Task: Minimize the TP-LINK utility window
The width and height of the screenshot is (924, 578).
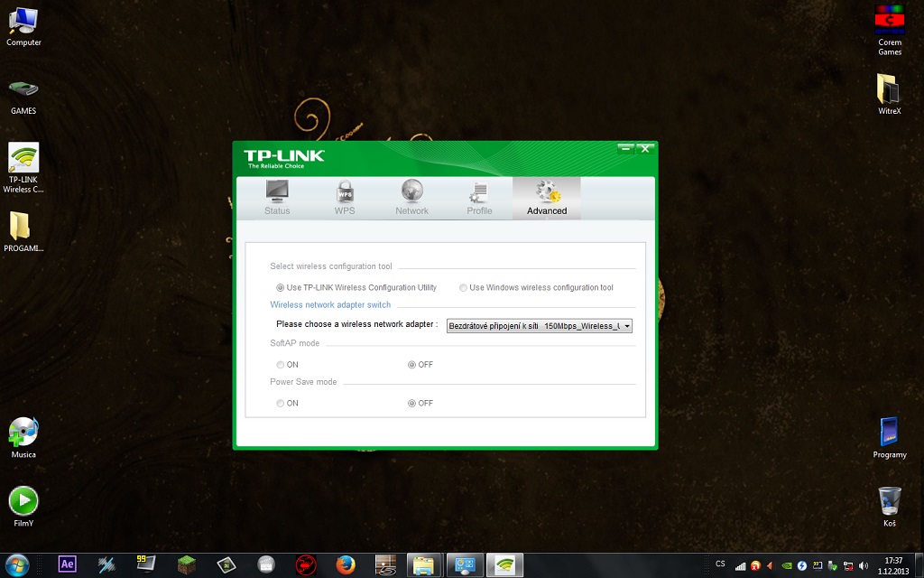Action: click(625, 149)
